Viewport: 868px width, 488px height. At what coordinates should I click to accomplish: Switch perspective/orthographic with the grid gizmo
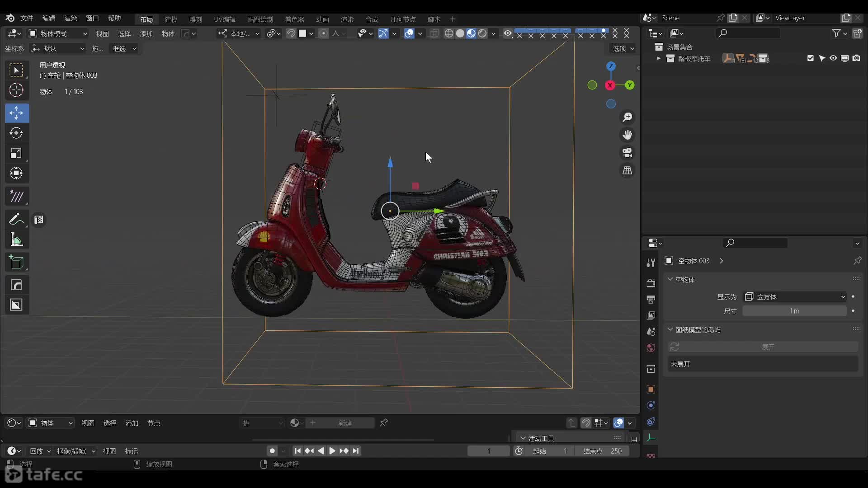pos(627,170)
